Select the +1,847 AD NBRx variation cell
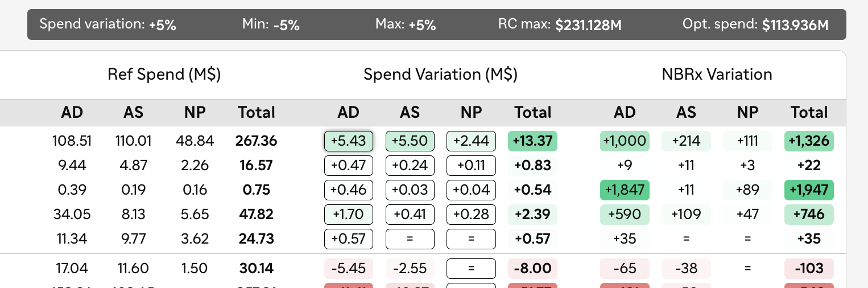This screenshot has height=288, width=868. point(625,190)
